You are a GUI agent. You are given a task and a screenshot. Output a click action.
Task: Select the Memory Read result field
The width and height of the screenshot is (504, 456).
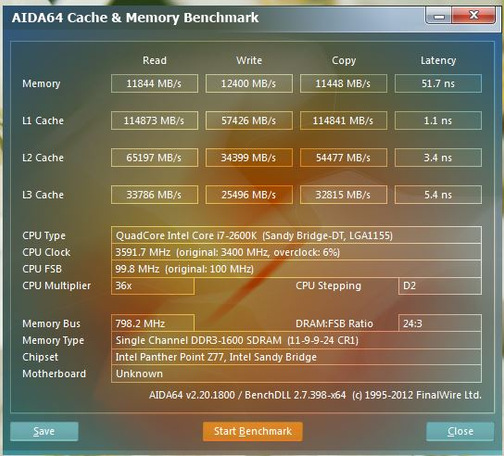click(x=154, y=83)
